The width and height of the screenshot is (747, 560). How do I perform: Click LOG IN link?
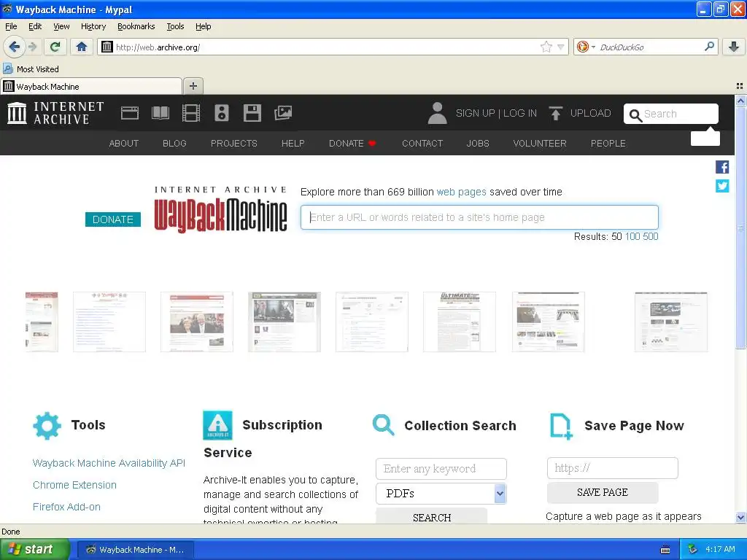pos(520,113)
